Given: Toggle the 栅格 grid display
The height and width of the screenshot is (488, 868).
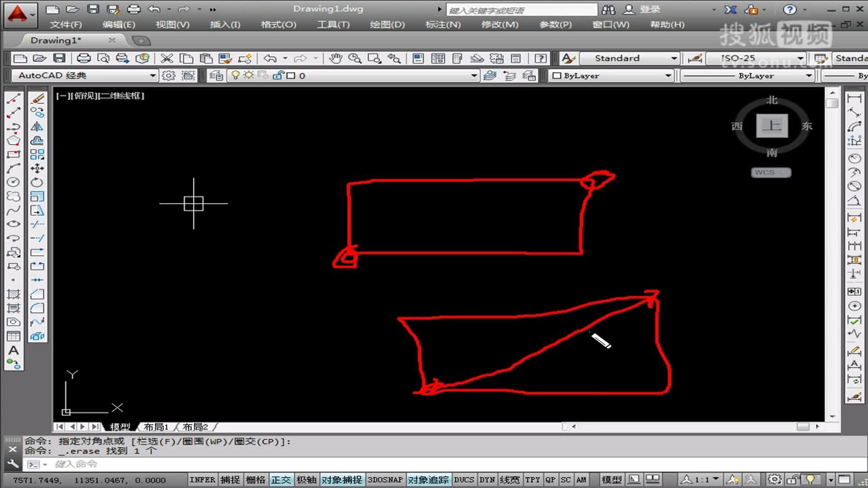Looking at the screenshot, I should pos(256,480).
